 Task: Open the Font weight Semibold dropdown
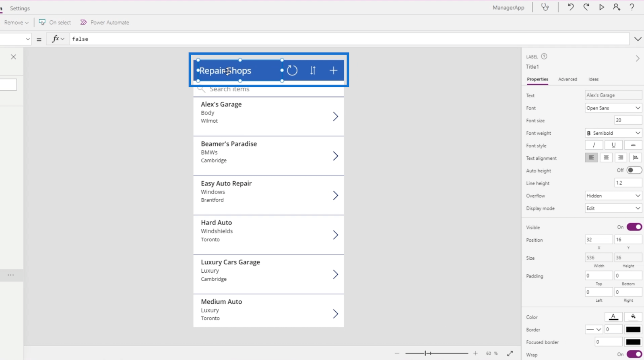pyautogui.click(x=613, y=133)
